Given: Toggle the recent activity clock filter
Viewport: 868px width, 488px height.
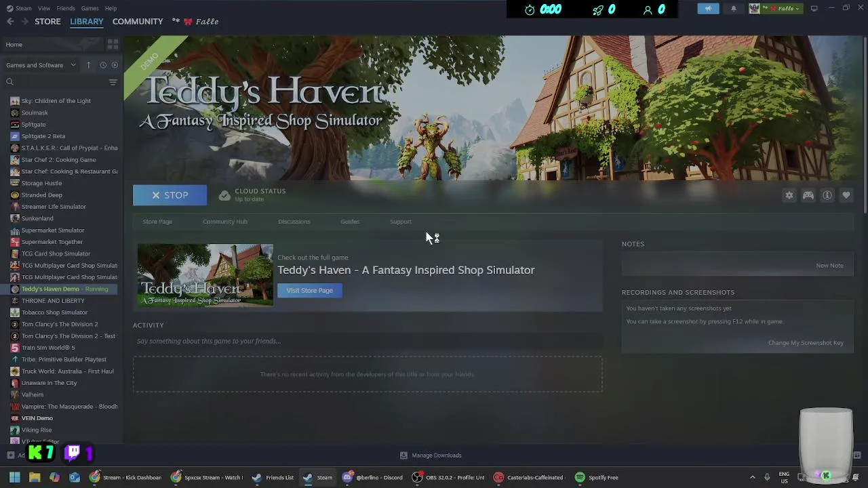Looking at the screenshot, I should [x=103, y=65].
